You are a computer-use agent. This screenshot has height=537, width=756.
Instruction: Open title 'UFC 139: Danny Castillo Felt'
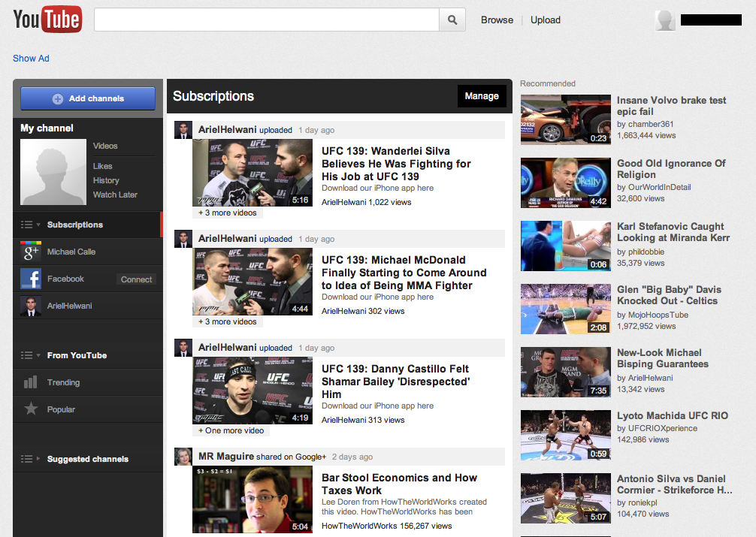[396, 382]
